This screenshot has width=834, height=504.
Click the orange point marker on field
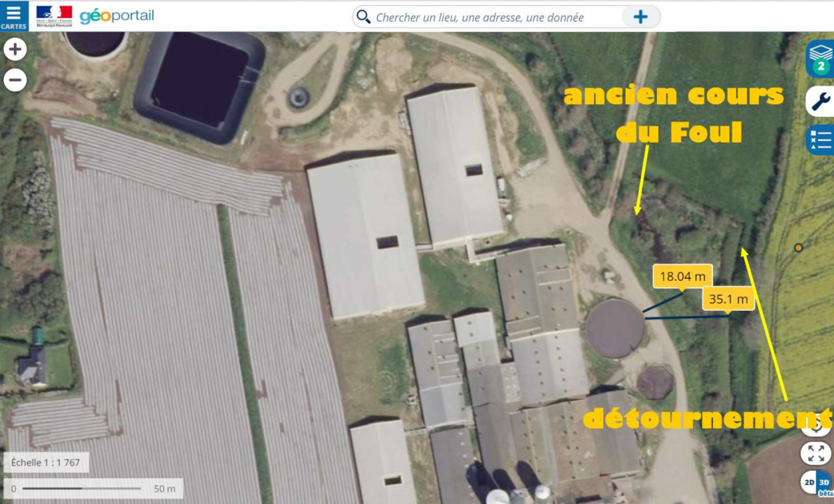[799, 248]
